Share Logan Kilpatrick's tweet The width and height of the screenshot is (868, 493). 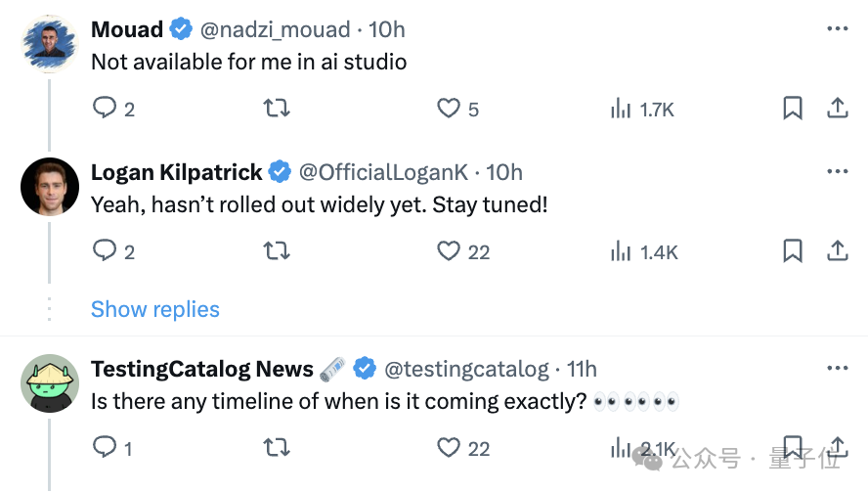pyautogui.click(x=838, y=251)
